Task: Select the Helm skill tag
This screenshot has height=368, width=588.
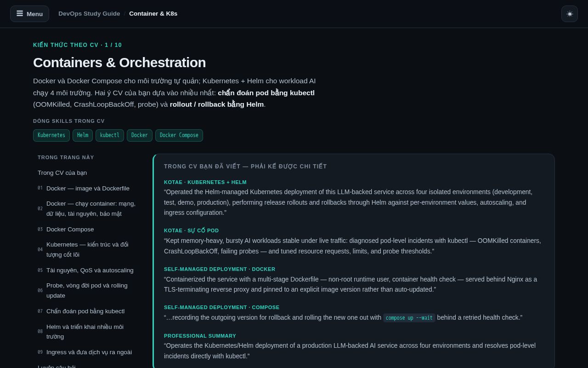Action: click(x=83, y=135)
